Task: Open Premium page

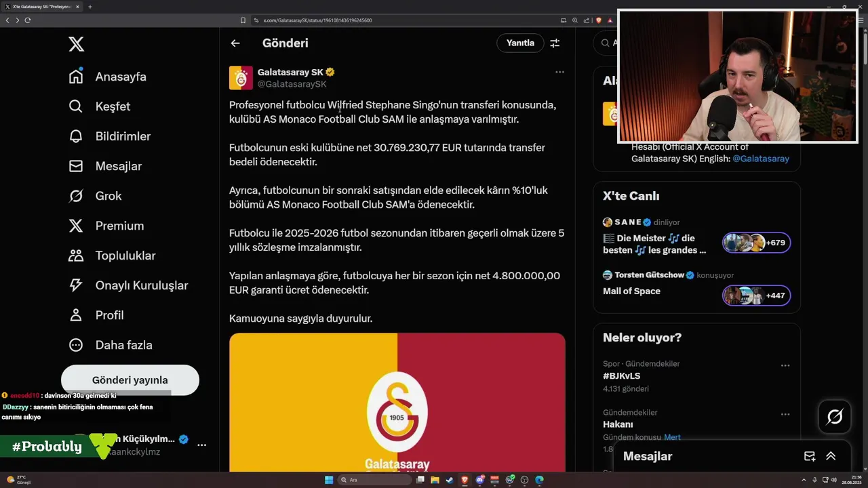Action: pyautogui.click(x=106, y=226)
